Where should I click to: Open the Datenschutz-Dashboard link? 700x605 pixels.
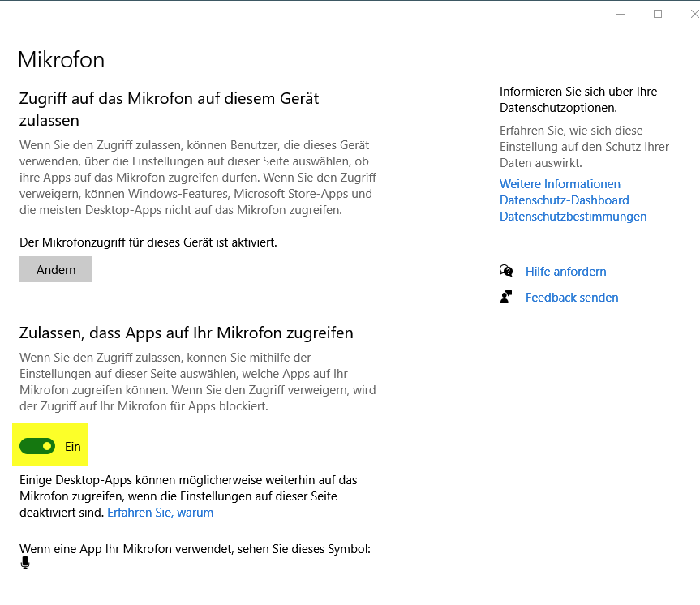565,200
